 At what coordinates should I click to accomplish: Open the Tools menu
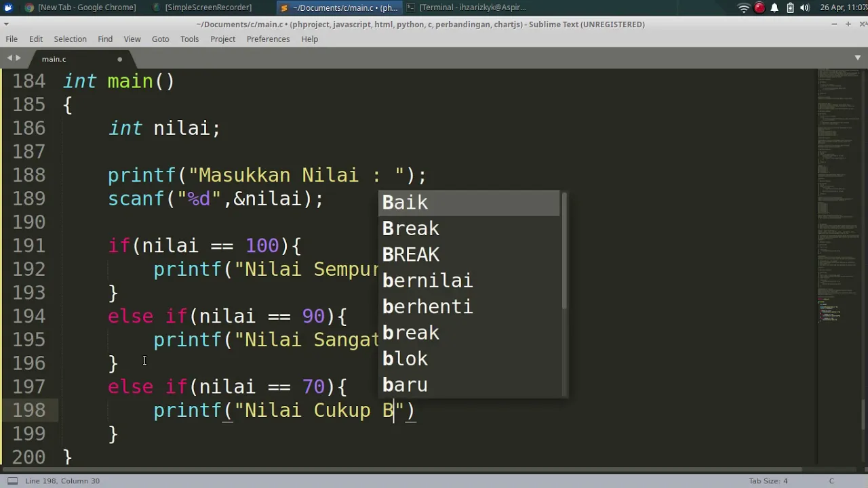[190, 39]
